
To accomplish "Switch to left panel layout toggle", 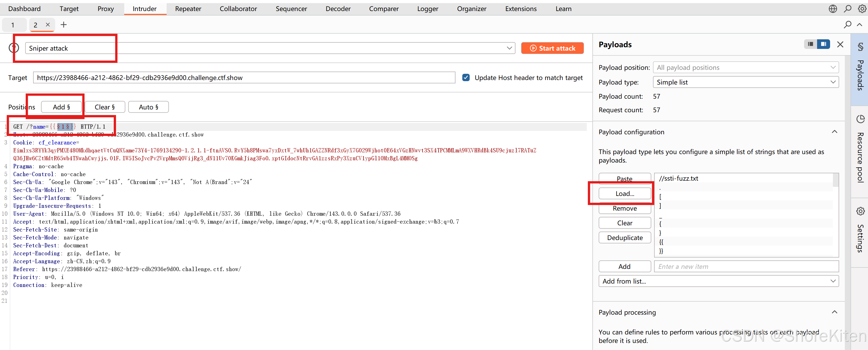I will pyautogui.click(x=810, y=44).
